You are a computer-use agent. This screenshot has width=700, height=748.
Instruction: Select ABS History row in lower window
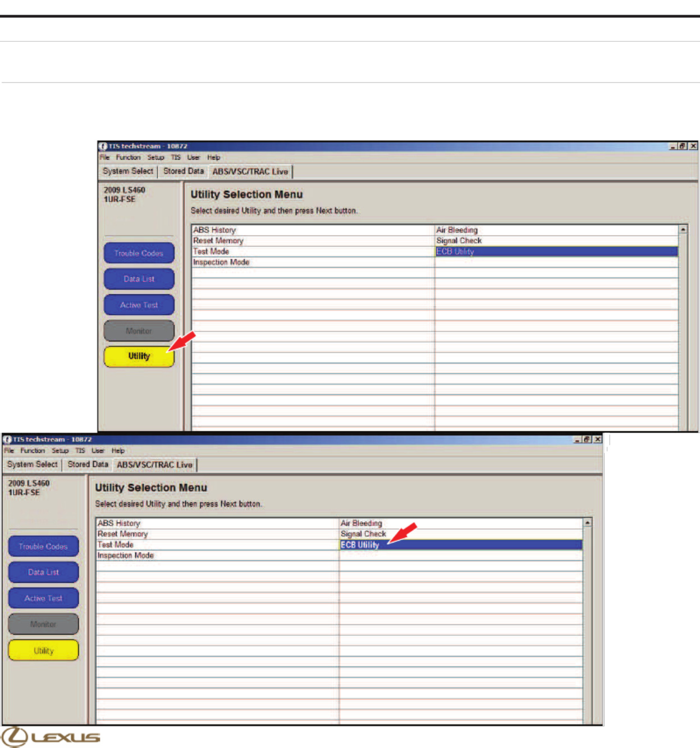click(218, 523)
